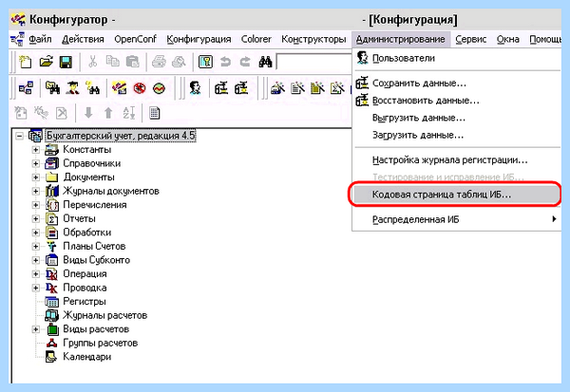
Task: Choose Загрузить данные… menu entry
Action: [457, 135]
